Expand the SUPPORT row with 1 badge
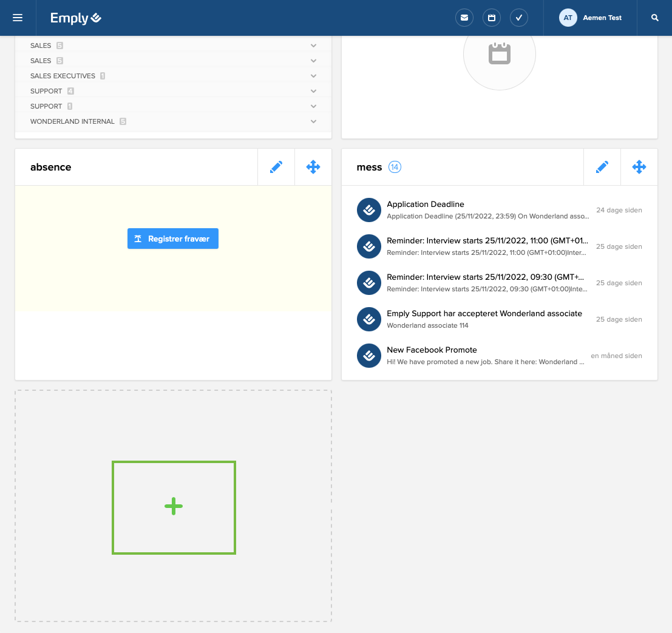672x633 pixels. pyautogui.click(x=313, y=106)
